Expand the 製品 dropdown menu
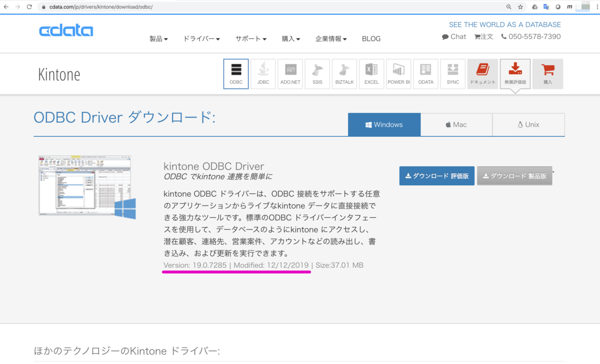The width and height of the screenshot is (600, 364). pyautogui.click(x=158, y=39)
